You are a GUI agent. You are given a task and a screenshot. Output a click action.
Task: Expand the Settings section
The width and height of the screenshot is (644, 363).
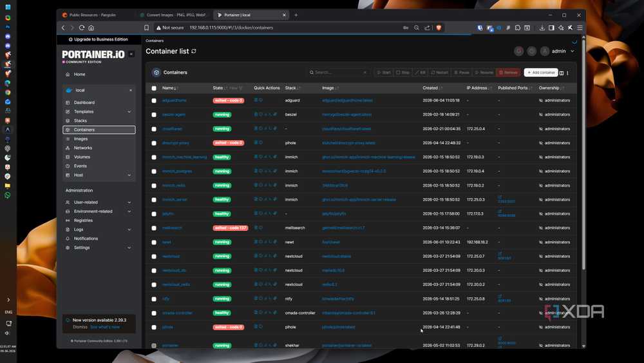[x=129, y=248]
